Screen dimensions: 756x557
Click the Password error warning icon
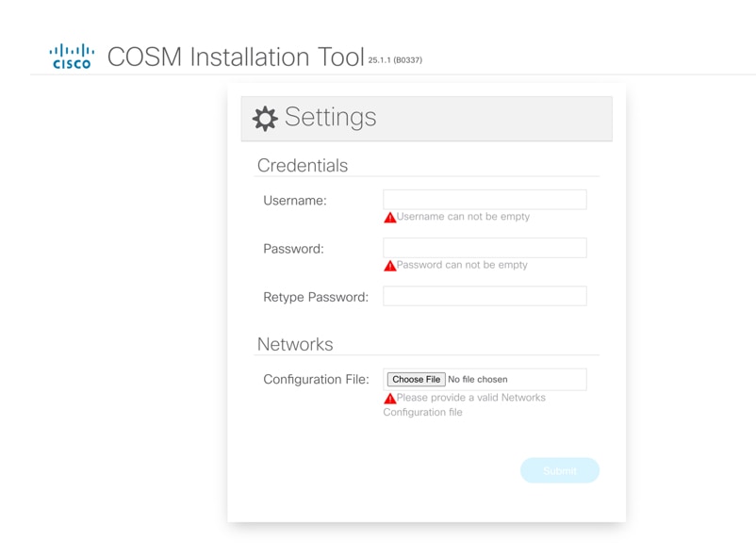[x=390, y=266]
